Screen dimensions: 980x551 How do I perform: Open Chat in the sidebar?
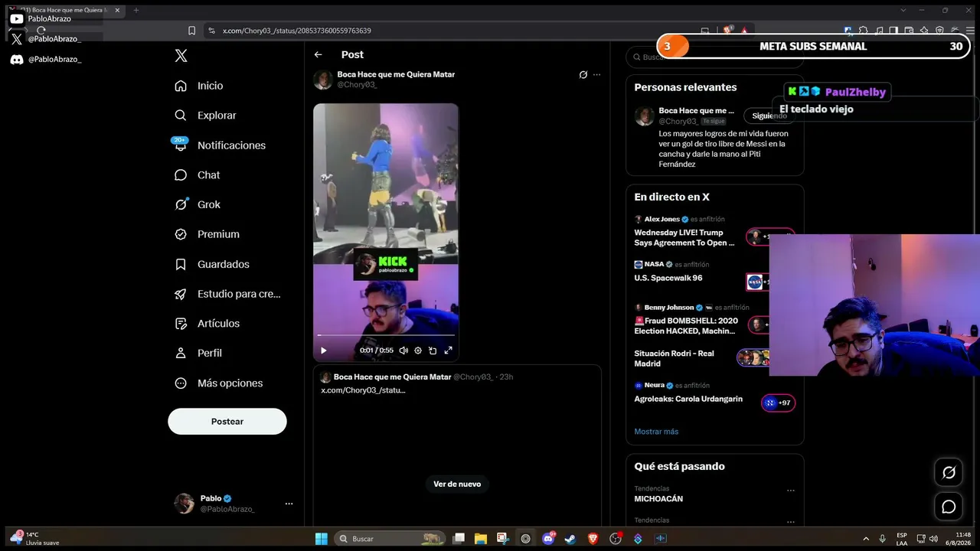pyautogui.click(x=198, y=175)
